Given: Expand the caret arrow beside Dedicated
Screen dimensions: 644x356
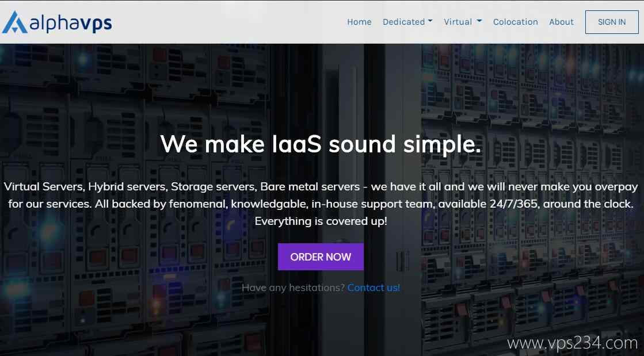Looking at the screenshot, I should (x=430, y=22).
